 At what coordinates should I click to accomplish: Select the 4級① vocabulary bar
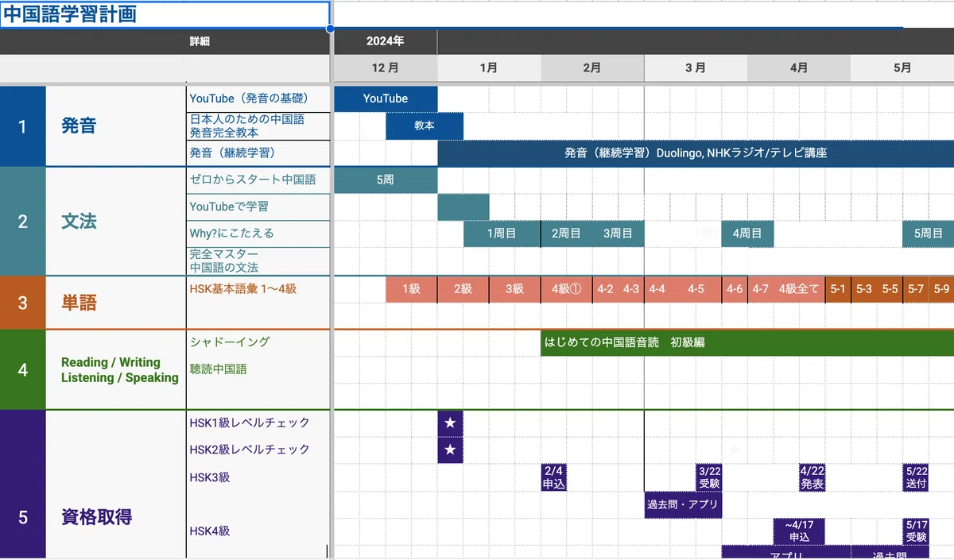[x=566, y=289]
